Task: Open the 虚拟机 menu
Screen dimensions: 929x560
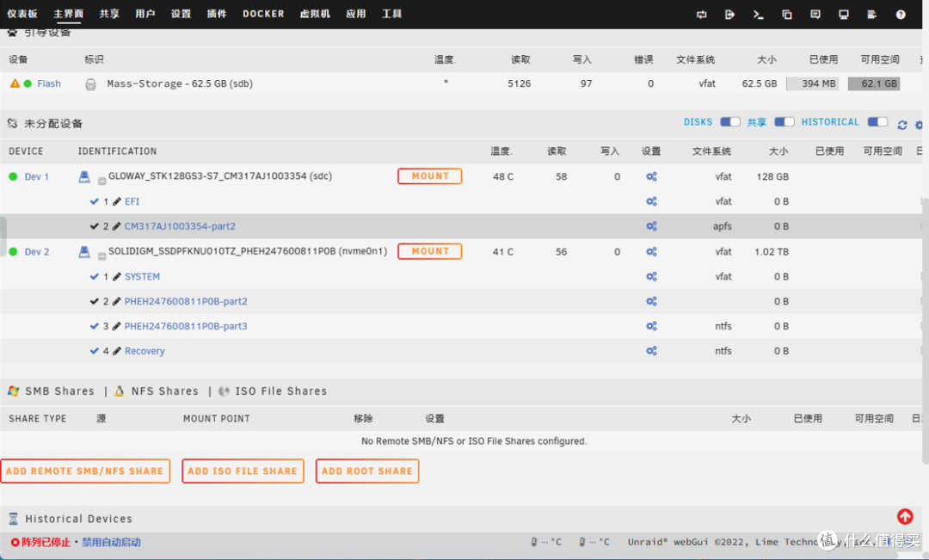Action: (x=315, y=14)
